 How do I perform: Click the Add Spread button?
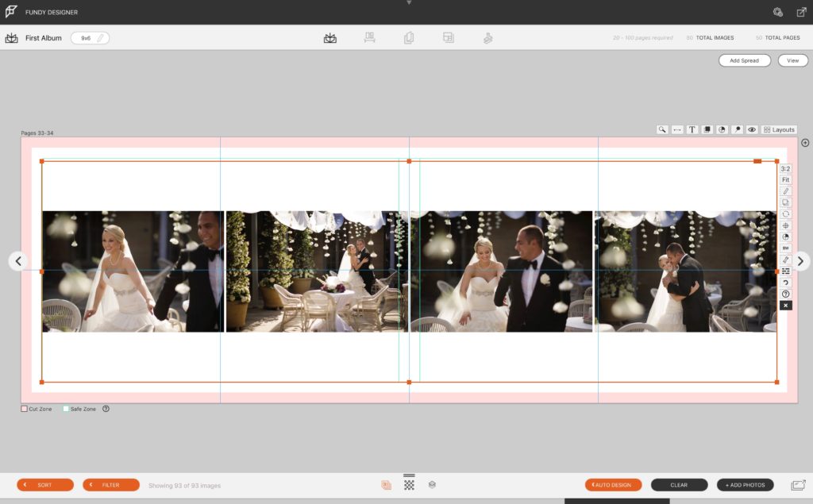pyautogui.click(x=744, y=60)
